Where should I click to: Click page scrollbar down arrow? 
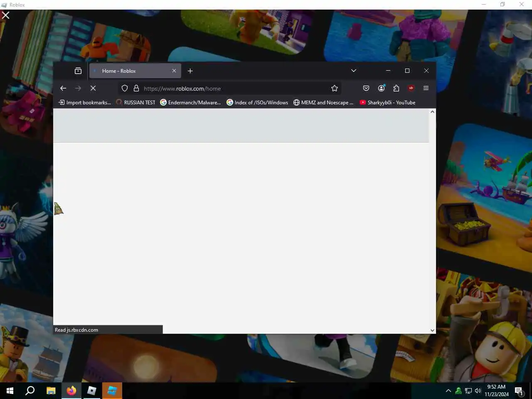433,330
